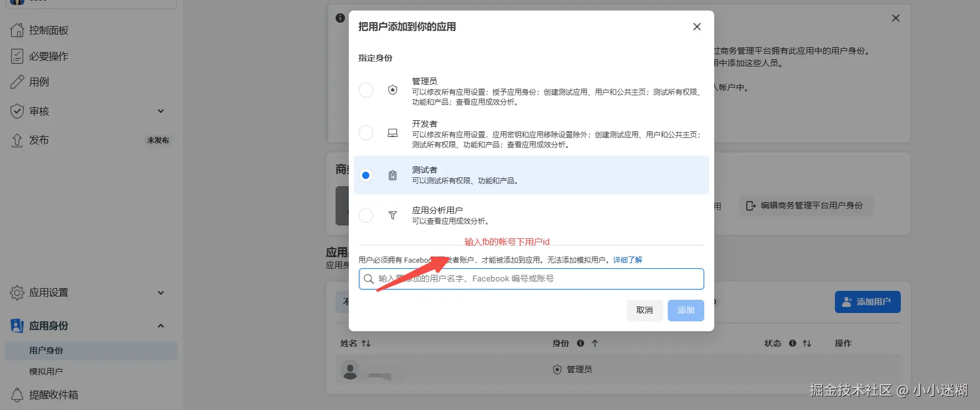The width and height of the screenshot is (980, 410).
Task: Click the info icon on the top banner
Action: click(341, 18)
